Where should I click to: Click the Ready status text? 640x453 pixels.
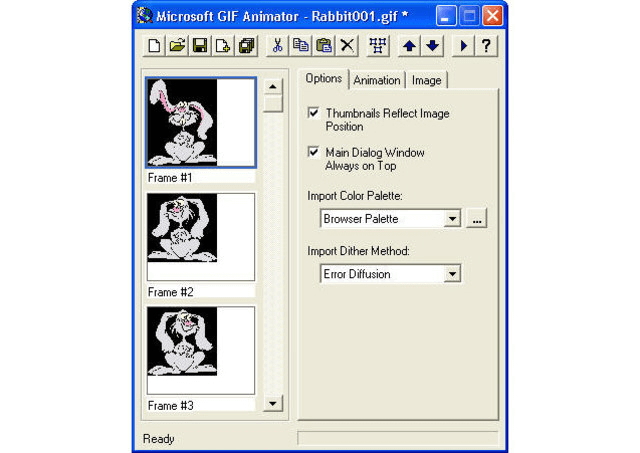[159, 439]
